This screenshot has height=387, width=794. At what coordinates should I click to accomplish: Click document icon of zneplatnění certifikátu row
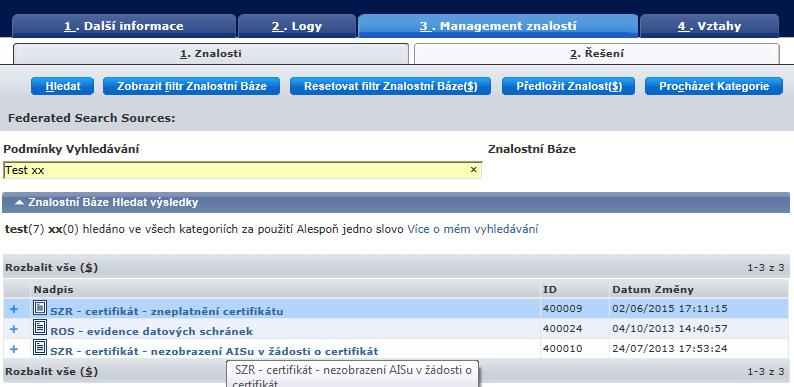[40, 307]
